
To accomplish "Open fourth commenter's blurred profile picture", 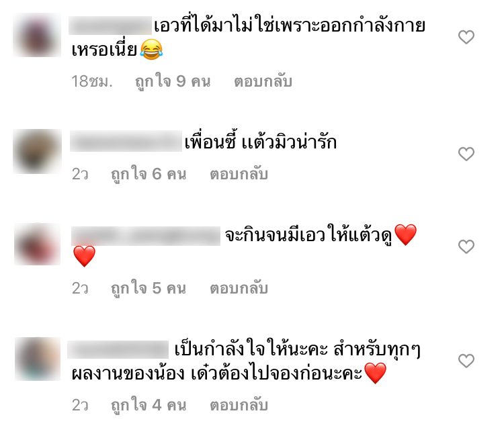I will tap(38, 359).
